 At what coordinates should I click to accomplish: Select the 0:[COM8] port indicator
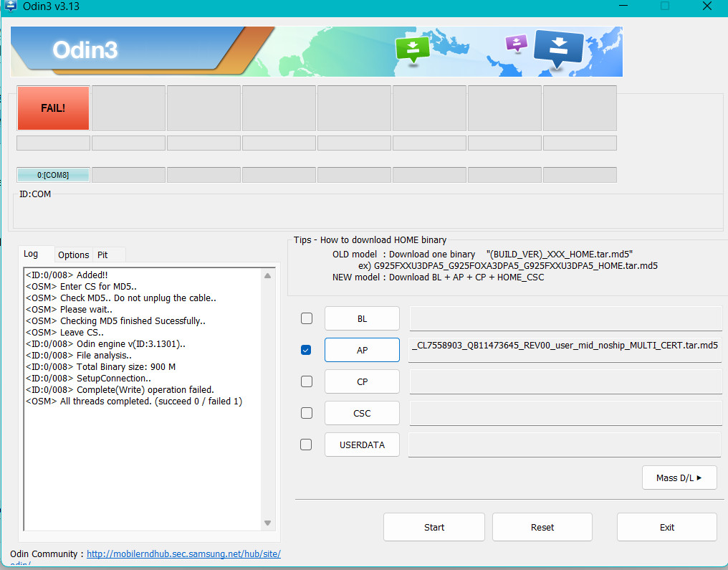pos(54,175)
